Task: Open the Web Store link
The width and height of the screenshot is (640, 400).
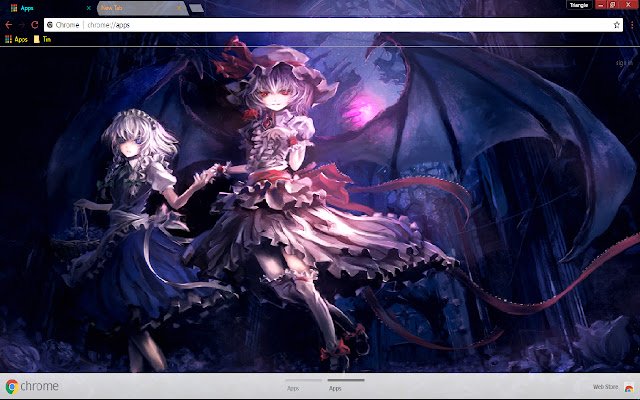Action: pos(605,387)
